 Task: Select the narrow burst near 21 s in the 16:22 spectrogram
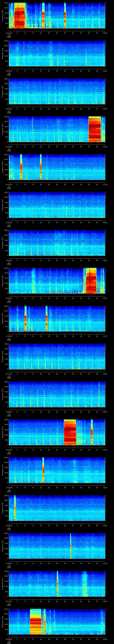43,16
